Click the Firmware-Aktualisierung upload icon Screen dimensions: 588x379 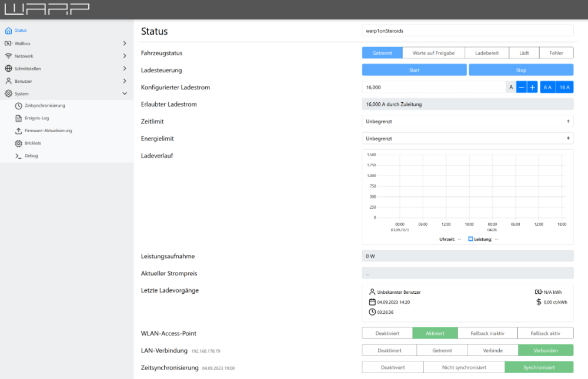point(19,130)
